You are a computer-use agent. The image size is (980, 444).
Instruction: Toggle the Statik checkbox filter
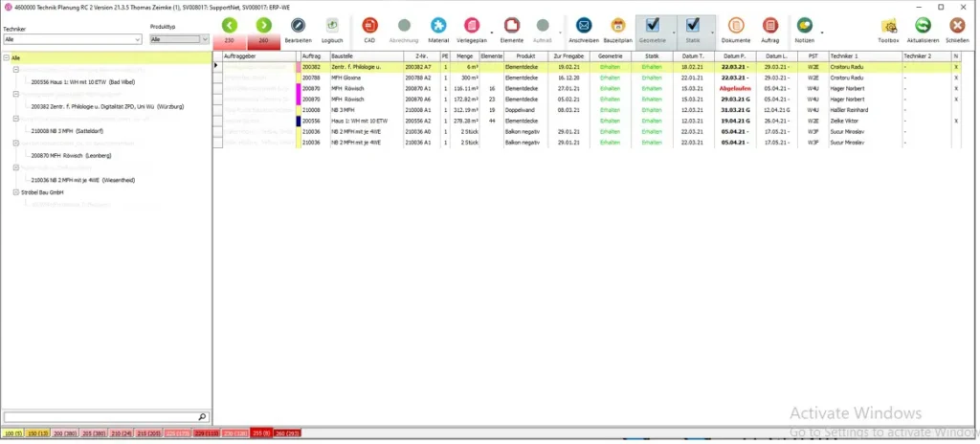(693, 26)
